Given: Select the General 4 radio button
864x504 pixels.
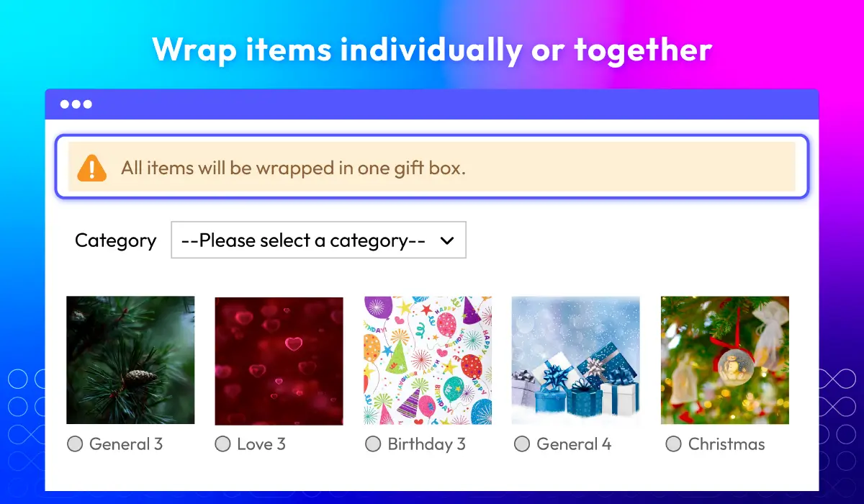Looking at the screenshot, I should pyautogui.click(x=522, y=444).
